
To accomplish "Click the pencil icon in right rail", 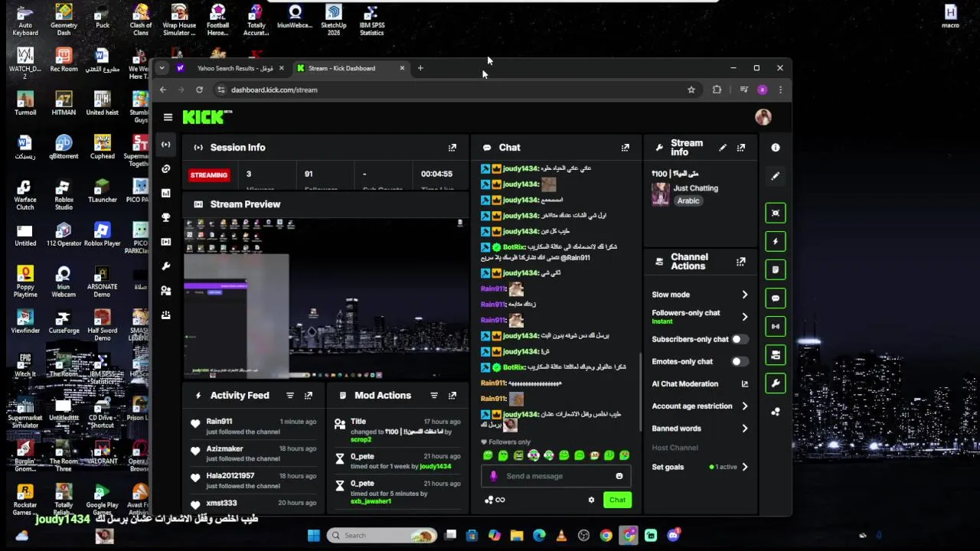I will (x=776, y=176).
